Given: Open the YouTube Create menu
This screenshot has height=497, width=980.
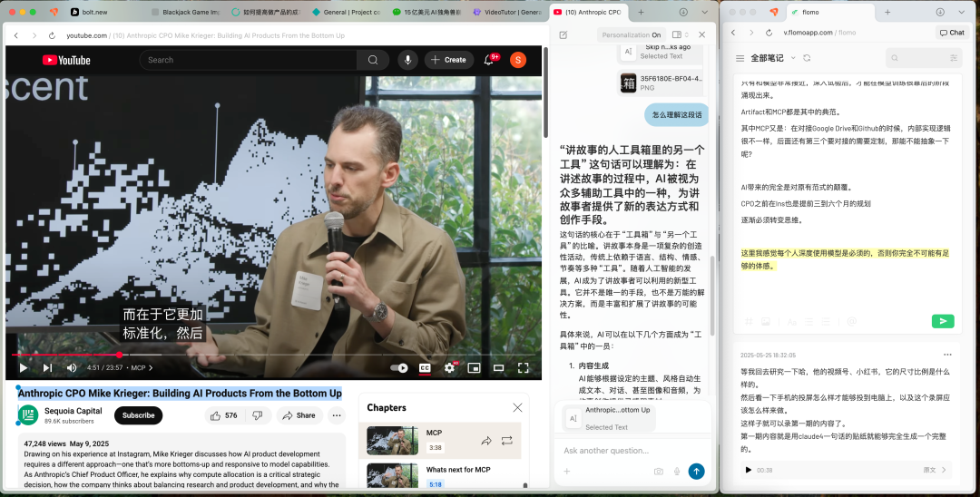Looking at the screenshot, I should [x=449, y=60].
